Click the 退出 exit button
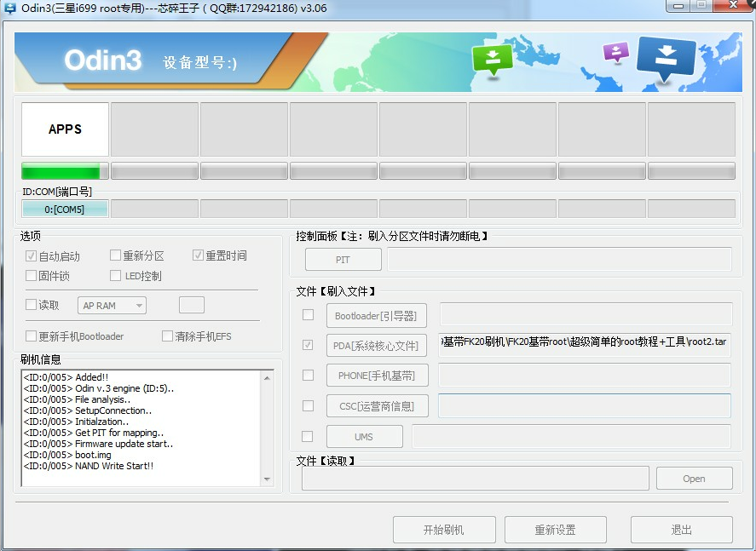Screen dimensions: 756x551 [x=682, y=530]
